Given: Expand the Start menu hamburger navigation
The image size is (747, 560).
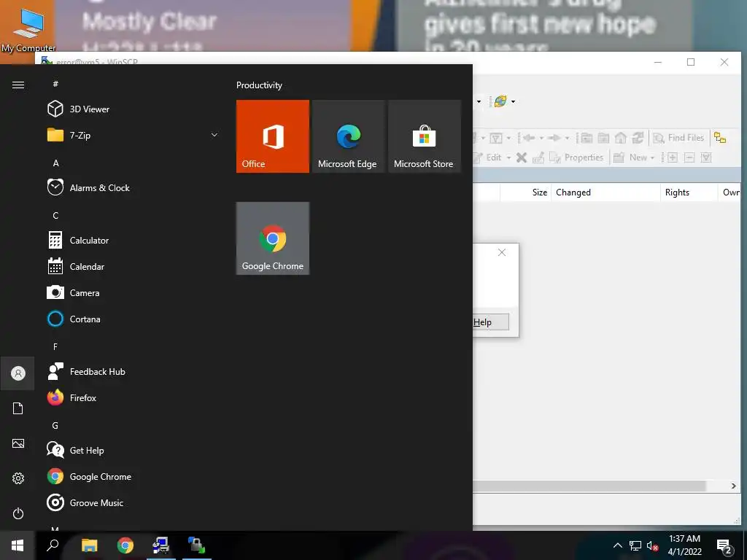Looking at the screenshot, I should 18,85.
